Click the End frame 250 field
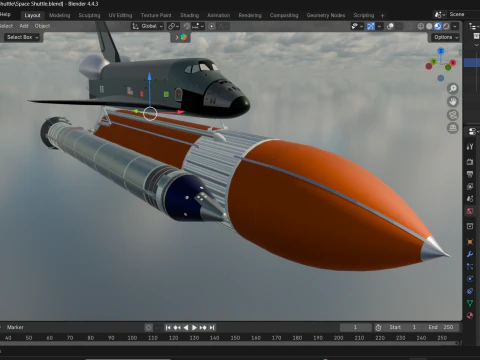 click(441, 327)
